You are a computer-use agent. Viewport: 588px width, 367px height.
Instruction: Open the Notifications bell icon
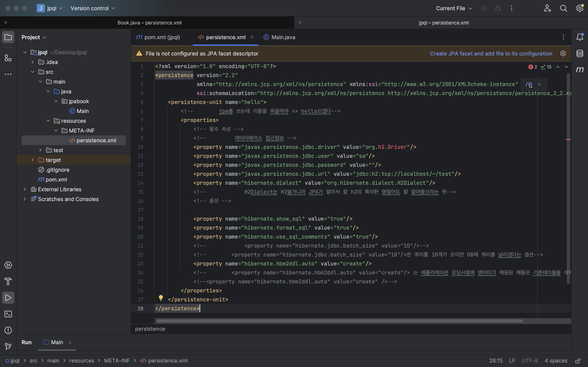(x=580, y=37)
